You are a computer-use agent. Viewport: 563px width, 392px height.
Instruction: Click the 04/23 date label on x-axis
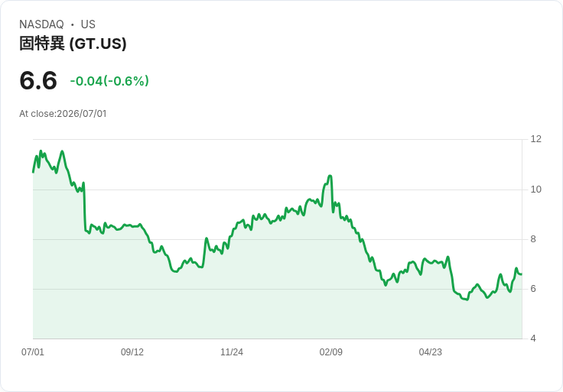430,352
